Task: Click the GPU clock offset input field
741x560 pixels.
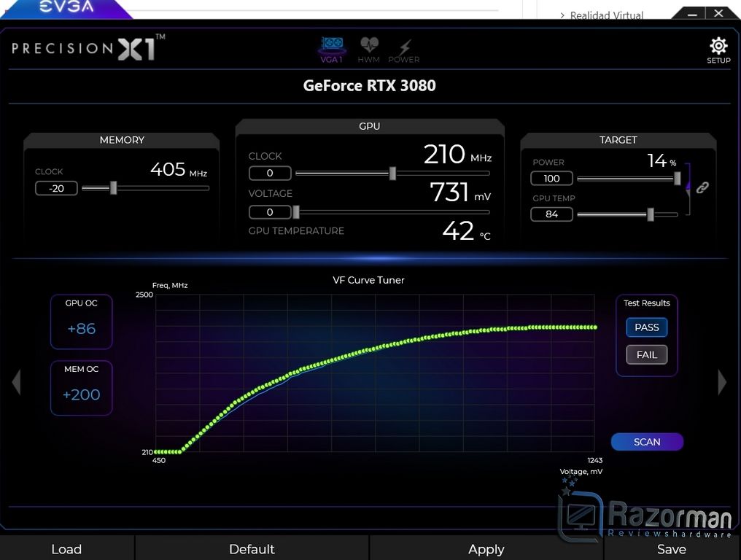Action: click(x=270, y=173)
